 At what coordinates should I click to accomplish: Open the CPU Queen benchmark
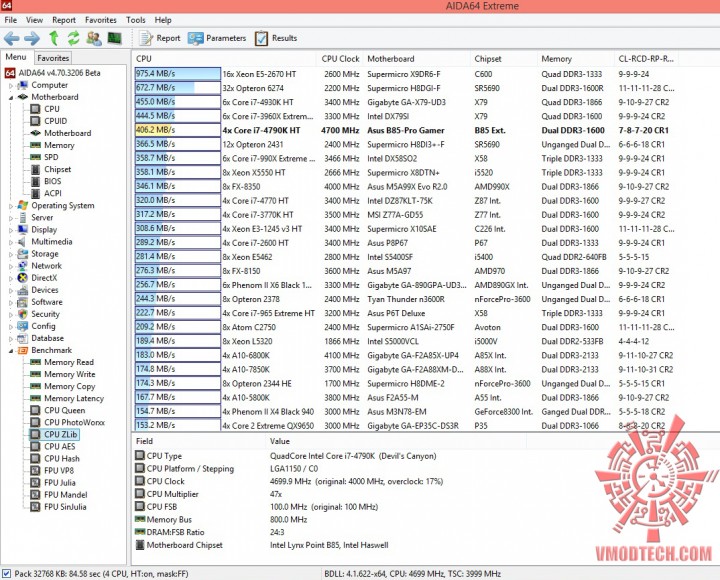pos(64,411)
